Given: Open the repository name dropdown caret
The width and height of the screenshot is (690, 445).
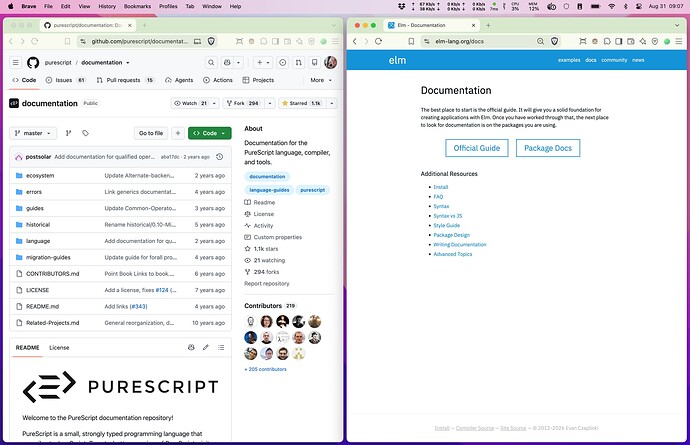Looking at the screenshot, I should pyautogui.click(x=128, y=63).
